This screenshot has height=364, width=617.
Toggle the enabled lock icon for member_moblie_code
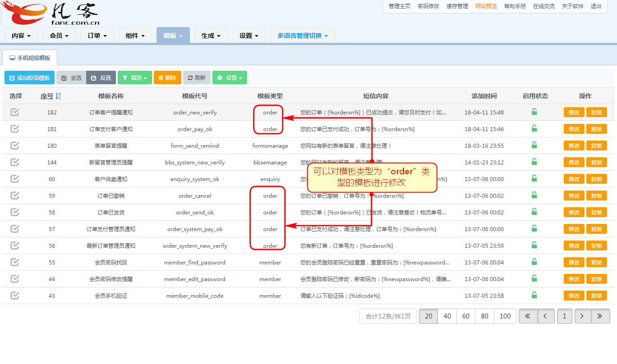[x=534, y=295]
